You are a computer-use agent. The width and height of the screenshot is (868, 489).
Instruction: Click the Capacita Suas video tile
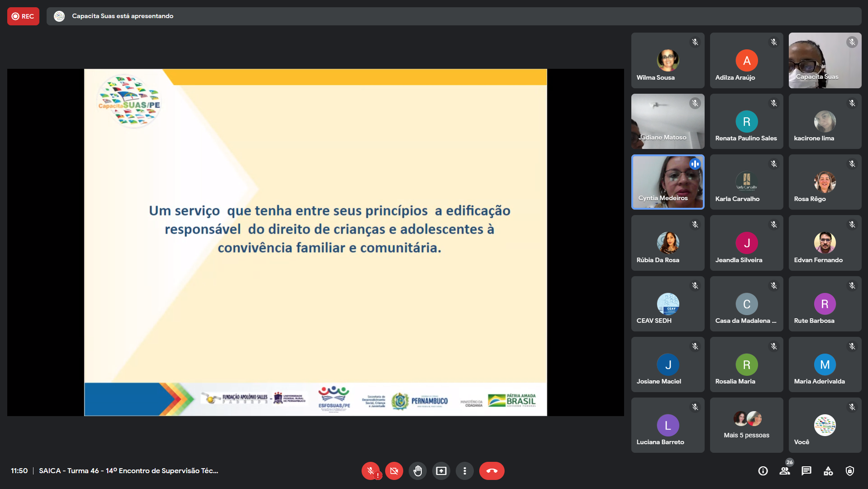click(x=825, y=60)
